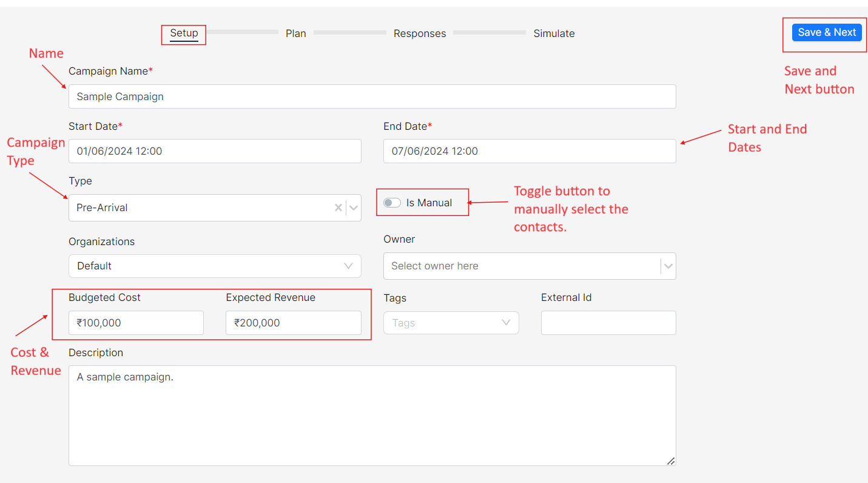Click the Organizations label
Viewport: 868px width, 483px height.
(102, 241)
